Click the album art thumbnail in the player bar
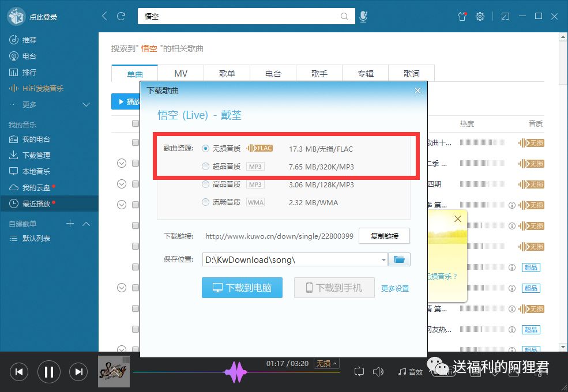Image resolution: width=568 pixels, height=392 pixels. tap(114, 372)
